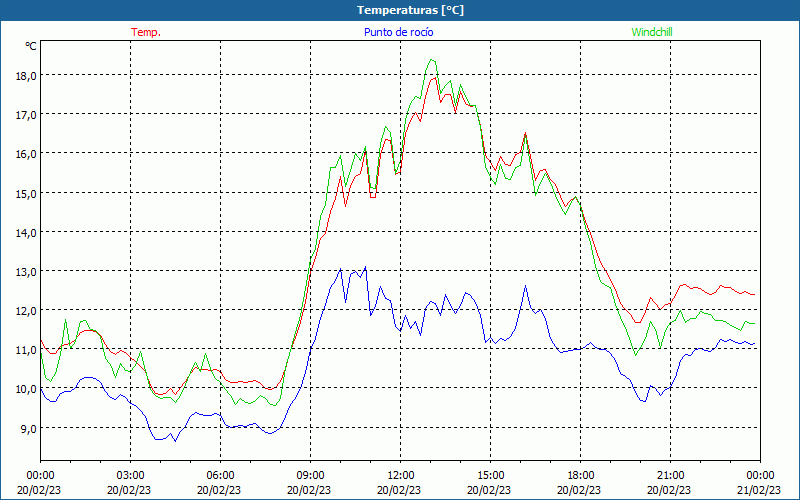
Task: Click the 21/02/23 date label
Action: pyautogui.click(x=759, y=490)
